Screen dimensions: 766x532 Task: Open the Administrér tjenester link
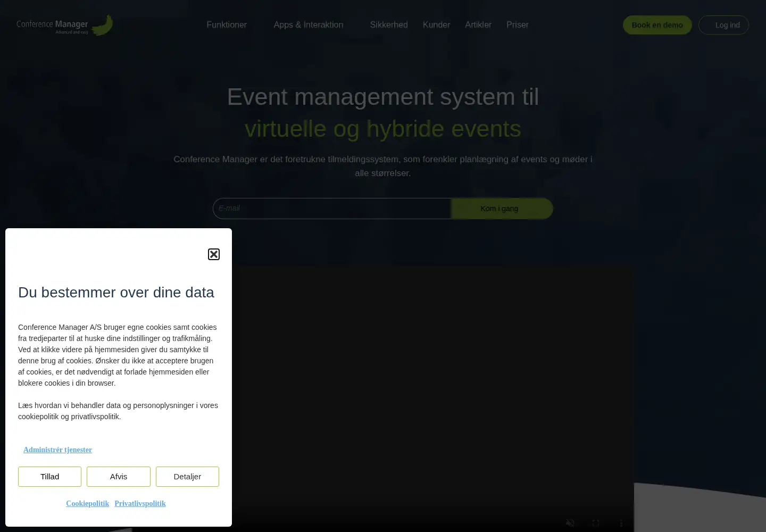point(57,450)
